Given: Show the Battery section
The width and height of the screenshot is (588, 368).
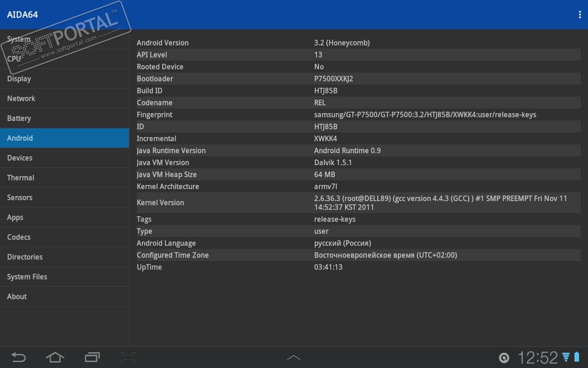Looking at the screenshot, I should point(64,118).
